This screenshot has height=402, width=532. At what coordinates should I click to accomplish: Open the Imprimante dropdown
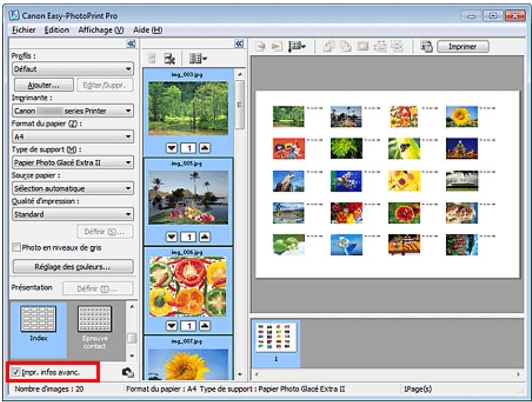click(73, 111)
